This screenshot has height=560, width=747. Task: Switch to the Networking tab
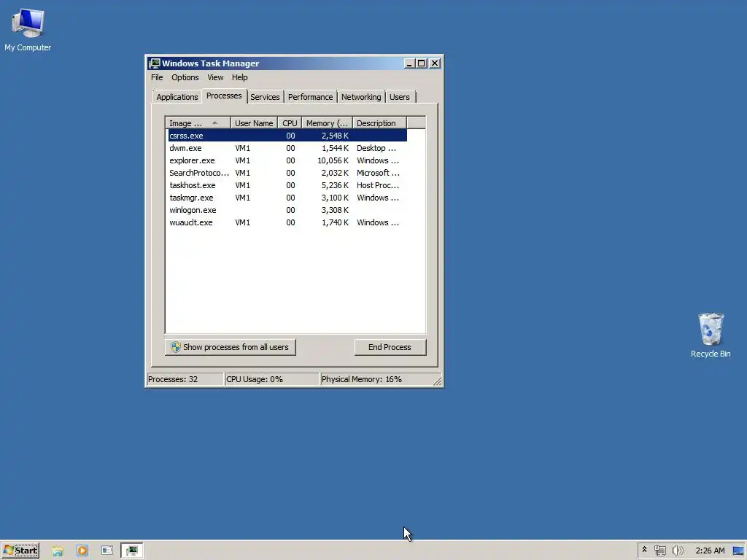point(361,97)
